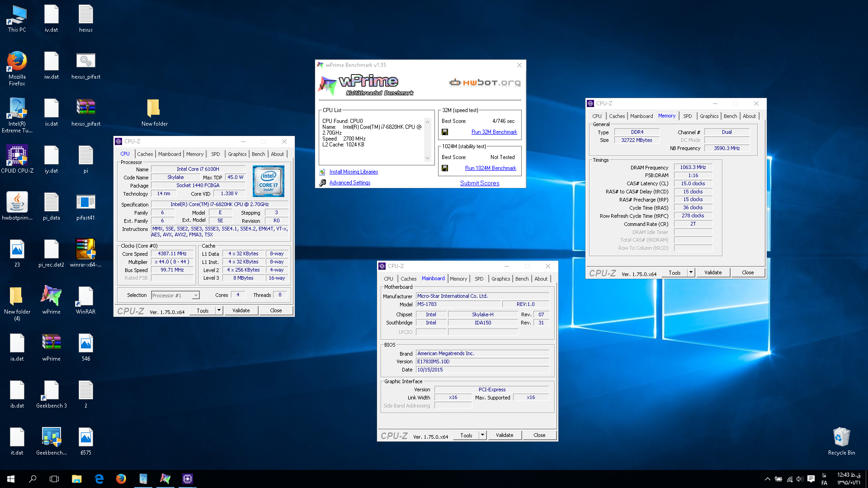Open the pi_data file icon

point(51,206)
